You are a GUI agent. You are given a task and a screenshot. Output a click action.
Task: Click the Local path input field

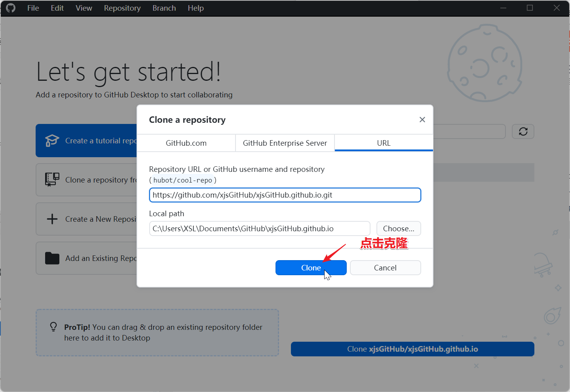click(x=260, y=228)
